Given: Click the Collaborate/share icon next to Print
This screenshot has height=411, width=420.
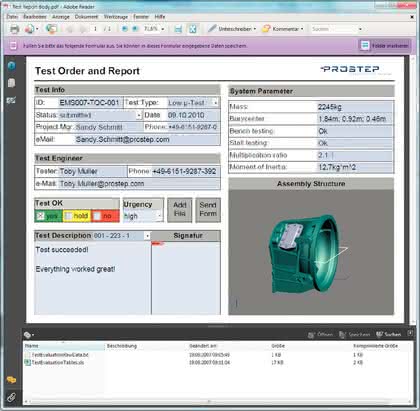Looking at the screenshot, I should pyautogui.click(x=29, y=29).
